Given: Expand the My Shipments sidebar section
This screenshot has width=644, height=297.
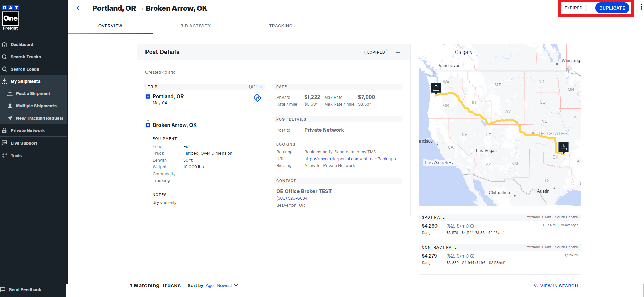Looking at the screenshot, I should [x=25, y=81].
